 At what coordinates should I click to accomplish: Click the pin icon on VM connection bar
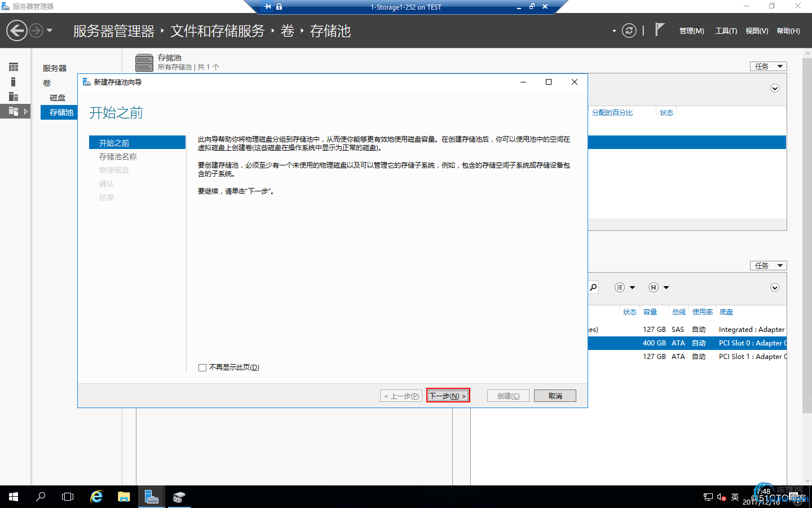(267, 7)
